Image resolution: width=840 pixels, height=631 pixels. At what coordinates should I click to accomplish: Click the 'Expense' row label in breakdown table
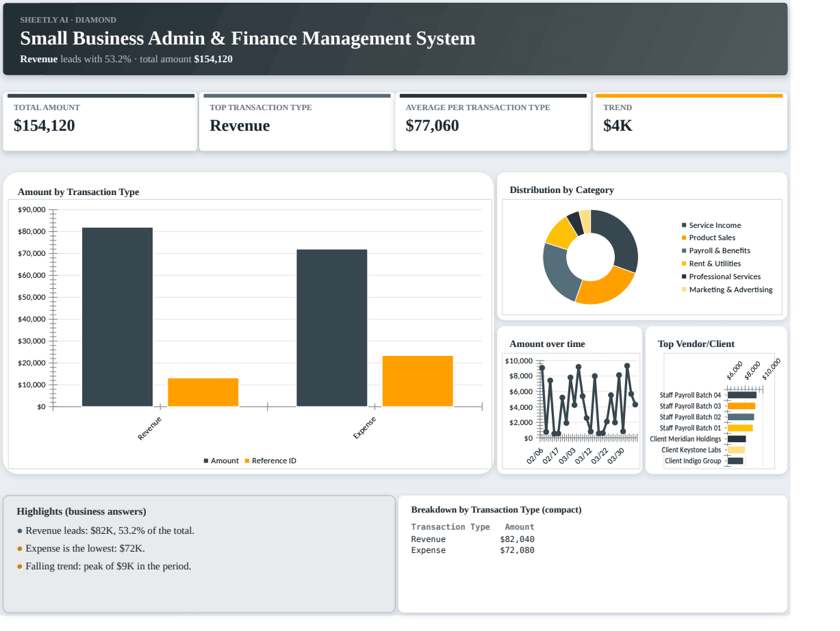click(x=429, y=550)
